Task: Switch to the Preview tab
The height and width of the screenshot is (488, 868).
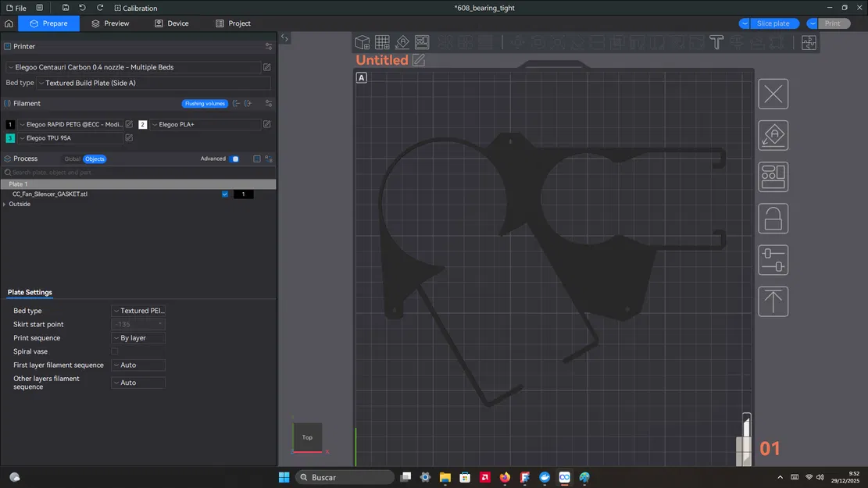Action: (x=110, y=23)
